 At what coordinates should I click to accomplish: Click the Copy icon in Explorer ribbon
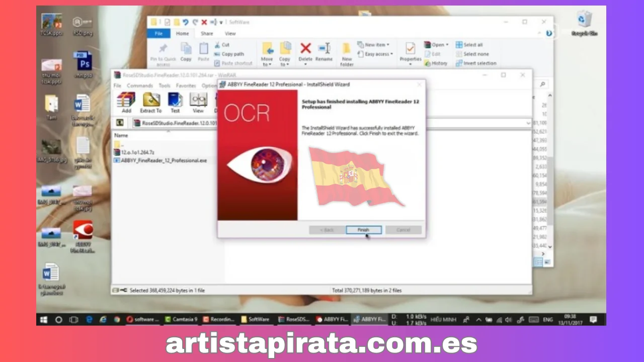(186, 52)
